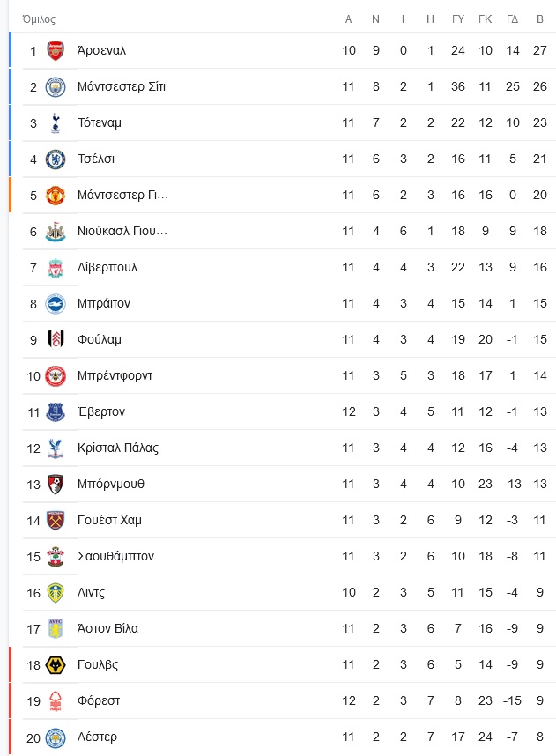Click the Newcastle United crest

[56, 232]
